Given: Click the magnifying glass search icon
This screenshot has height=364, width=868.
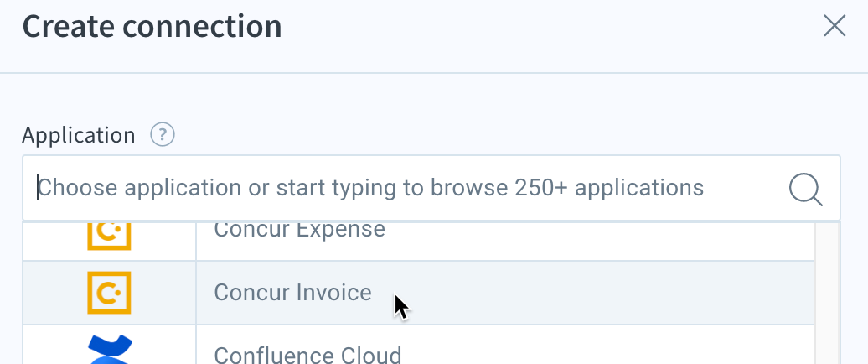Looking at the screenshot, I should (805, 190).
